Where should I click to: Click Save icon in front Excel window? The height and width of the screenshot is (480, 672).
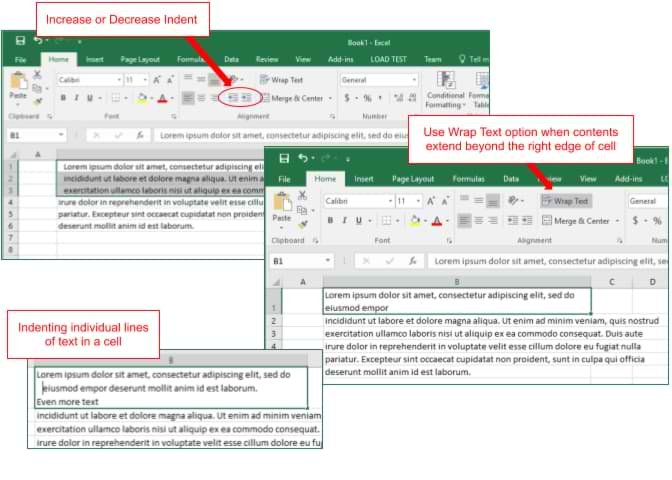coord(284,158)
